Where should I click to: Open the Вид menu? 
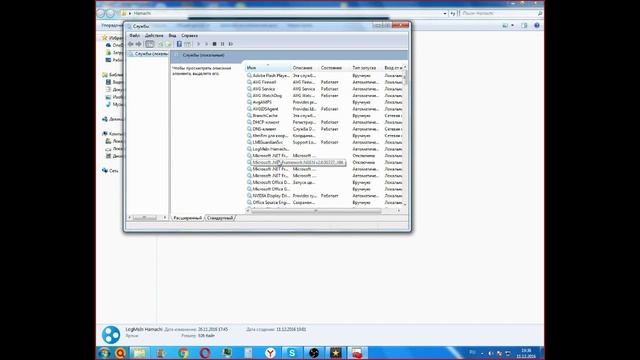(172, 36)
